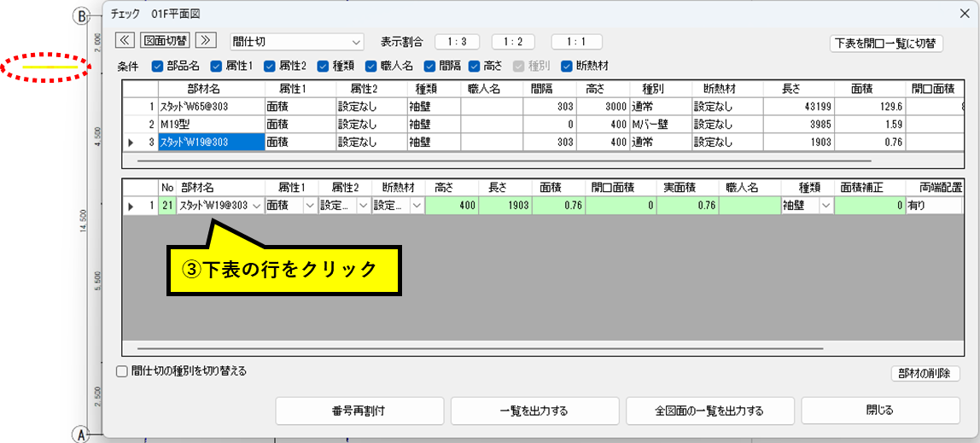
Task: Set display ratio to 1:2
Action: coord(518,42)
